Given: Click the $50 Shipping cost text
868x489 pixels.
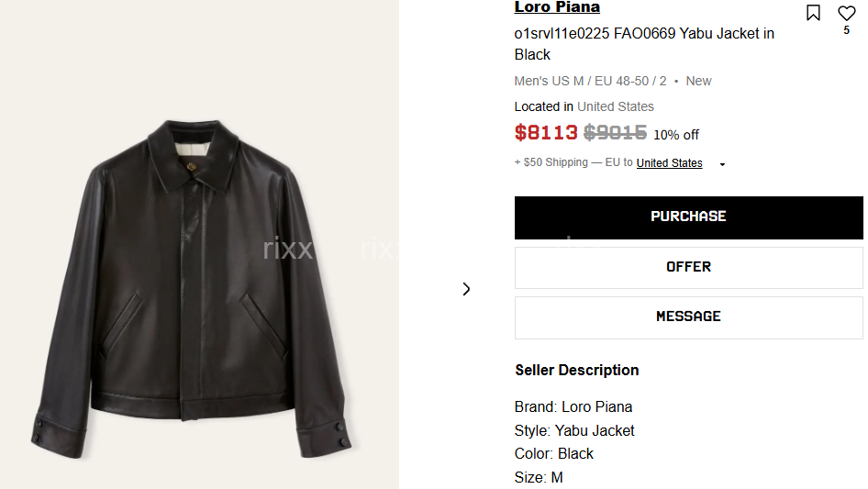Looking at the screenshot, I should coord(555,162).
